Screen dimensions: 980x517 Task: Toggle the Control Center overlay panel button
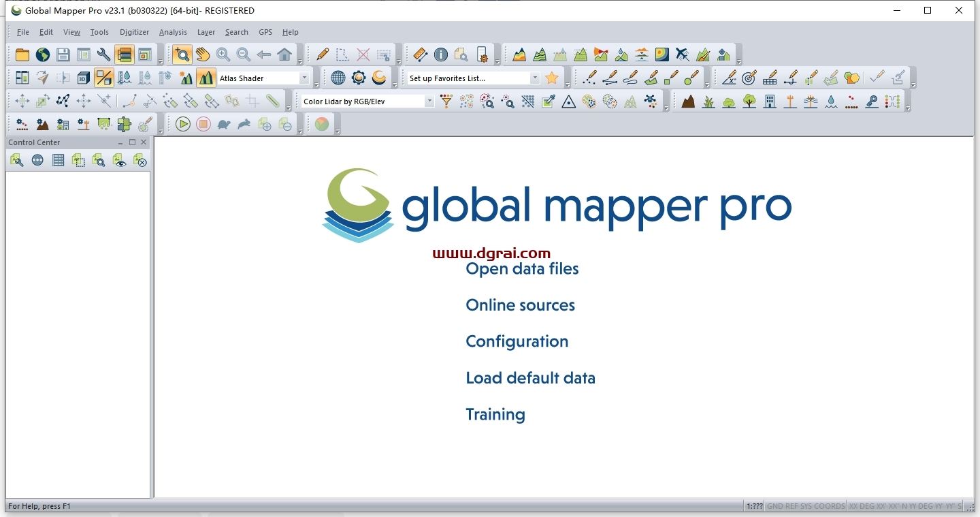click(125, 55)
